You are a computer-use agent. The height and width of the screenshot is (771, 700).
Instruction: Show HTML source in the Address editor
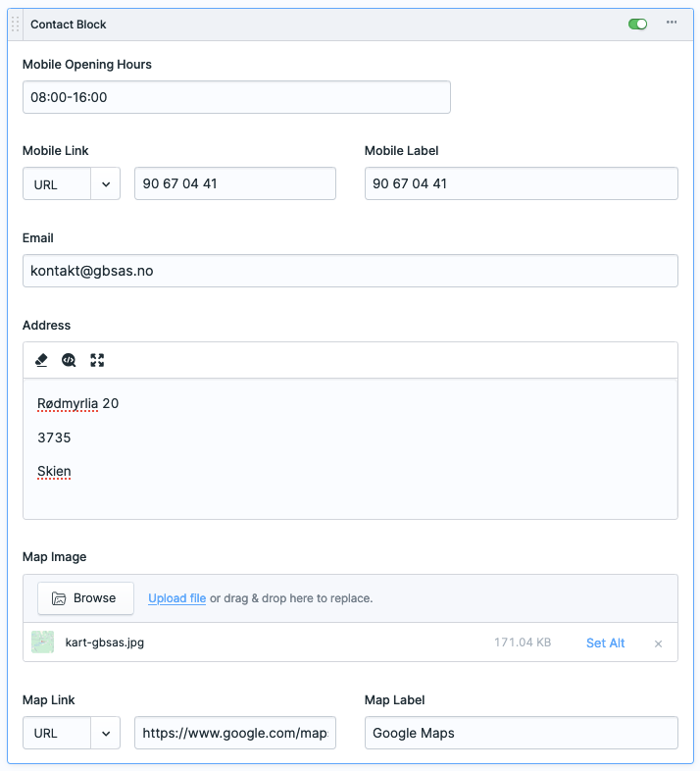tap(69, 360)
